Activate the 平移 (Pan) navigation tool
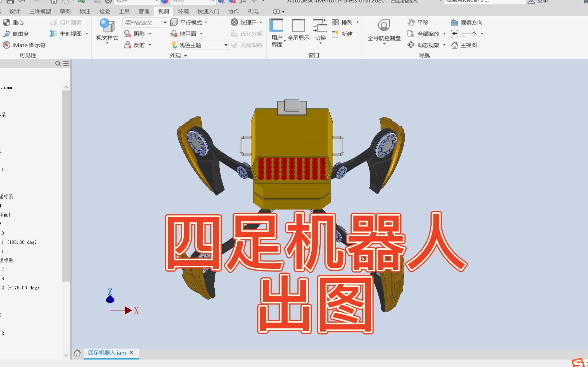This screenshot has height=367, width=588. coord(419,22)
